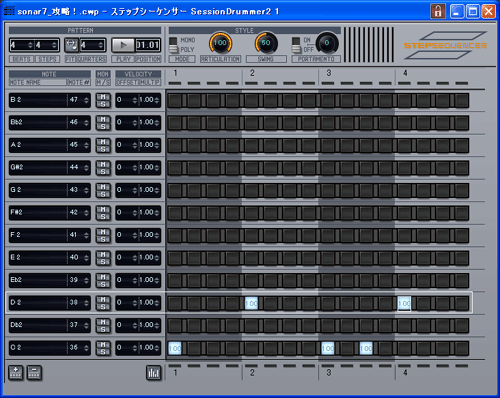Turn off the D 2 step on beat 2
Screen dimensions: 500x398
tap(251, 303)
